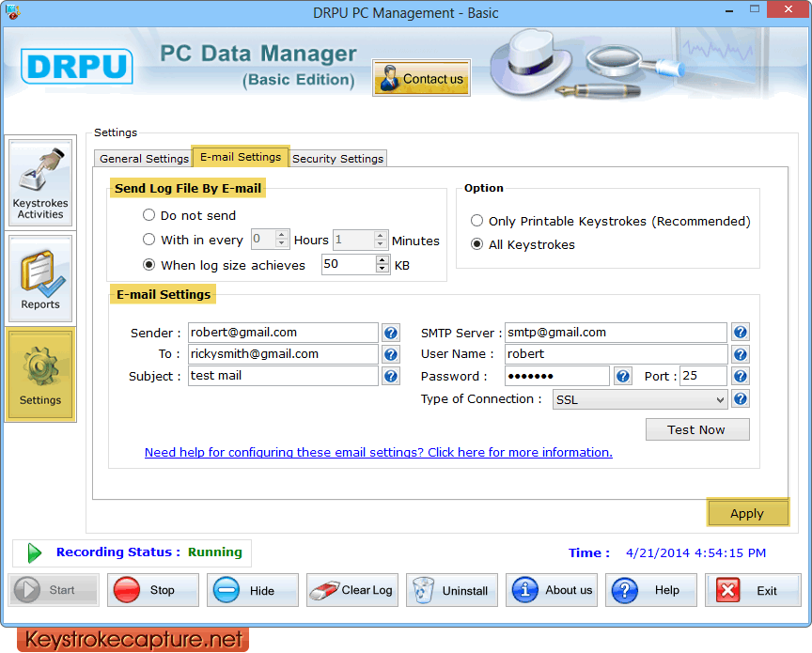Image resolution: width=812 pixels, height=653 pixels.
Task: Click the help icon beside Subject field
Action: coord(390,376)
